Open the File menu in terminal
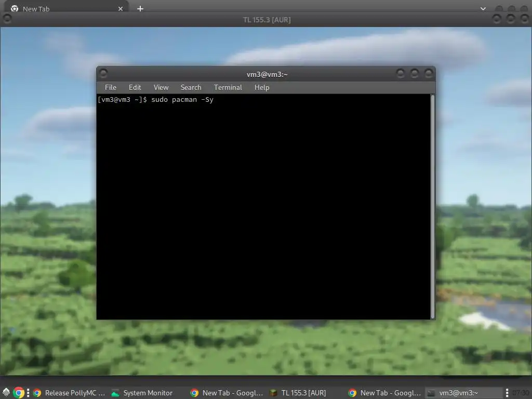 click(111, 87)
